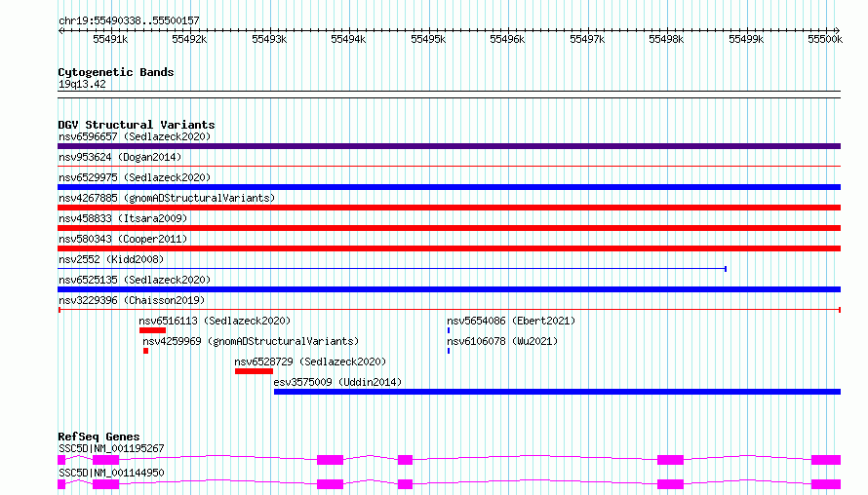Screen dimensions: 868x495
Task: Open esv3575009 (Uddin2014) variant label
Action: 337,382
